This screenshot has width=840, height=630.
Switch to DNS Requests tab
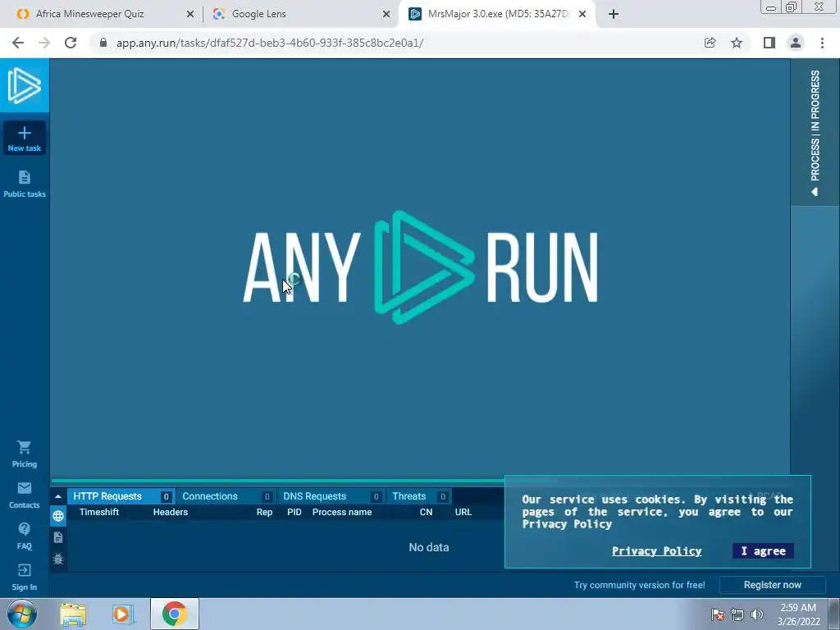click(331, 496)
